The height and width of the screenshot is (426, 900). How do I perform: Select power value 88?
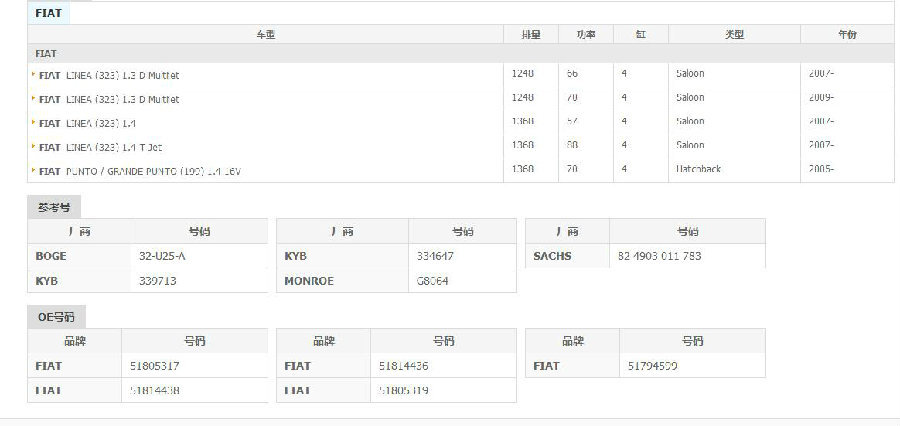coord(572,145)
